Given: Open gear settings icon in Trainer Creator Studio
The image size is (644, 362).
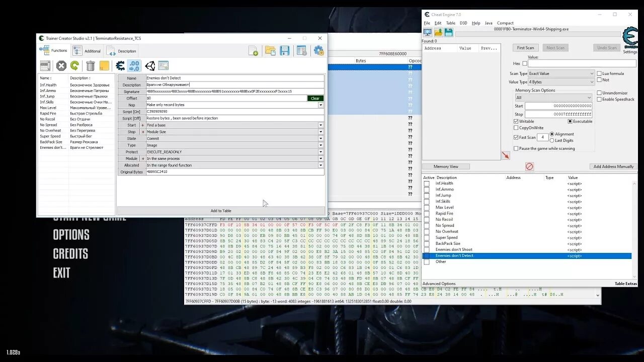Looking at the screenshot, I should coord(318,51).
